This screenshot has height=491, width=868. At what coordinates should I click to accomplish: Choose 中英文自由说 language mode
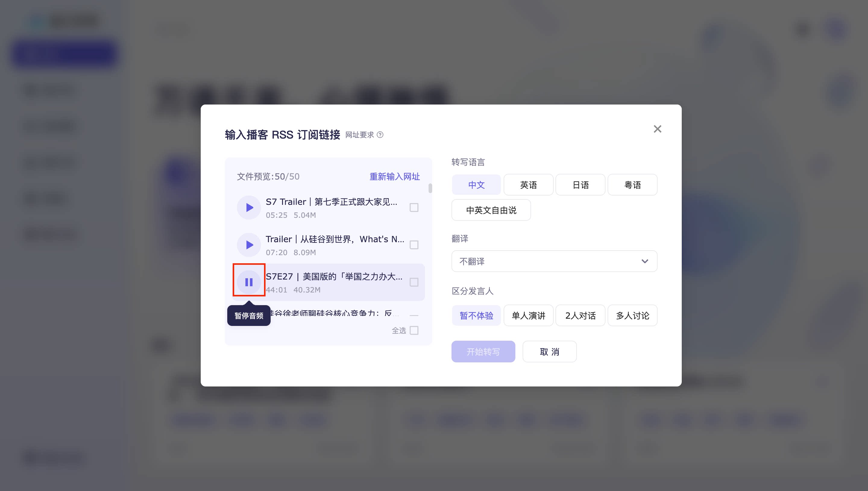[491, 210]
